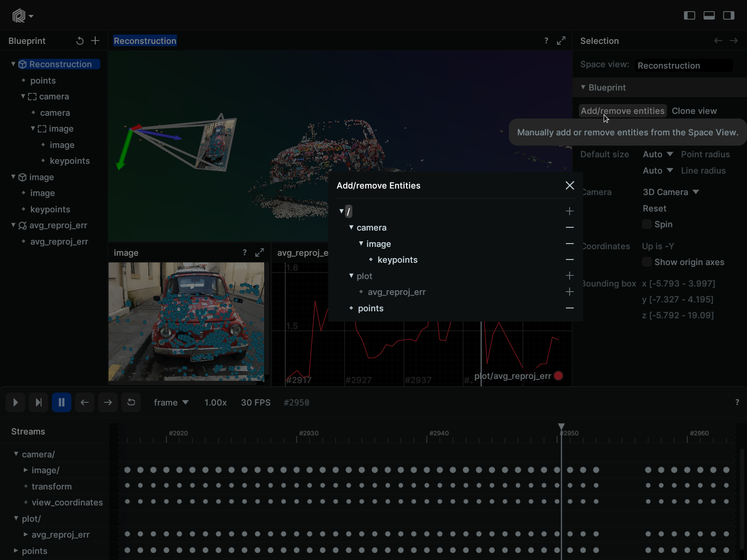
Task: Maximize the Reconstruction view
Action: coord(561,41)
